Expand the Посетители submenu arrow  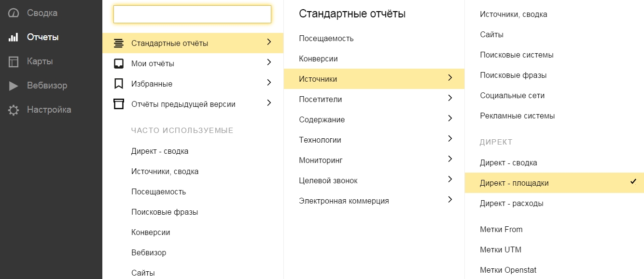click(450, 98)
